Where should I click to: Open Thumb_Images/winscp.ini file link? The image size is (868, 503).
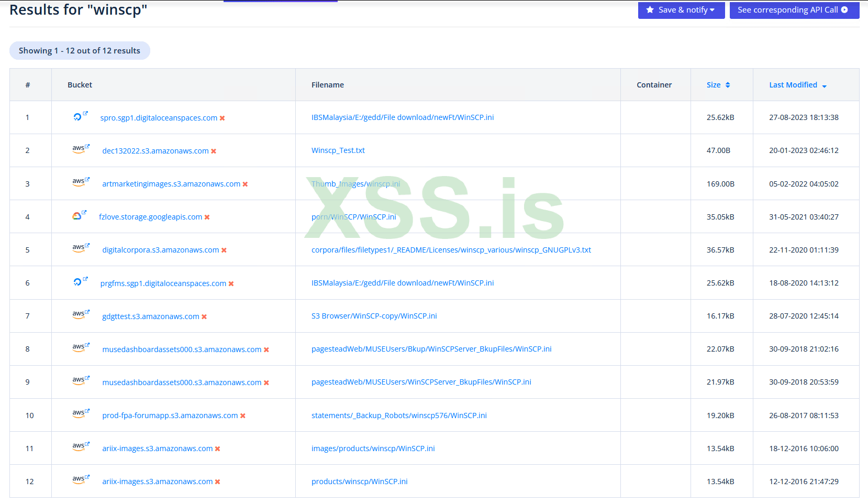355,184
